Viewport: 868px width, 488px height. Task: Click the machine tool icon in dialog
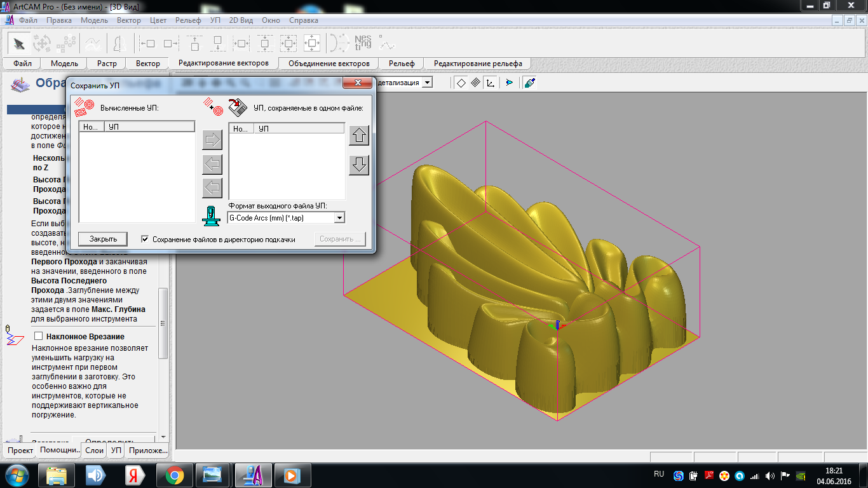pyautogui.click(x=211, y=216)
